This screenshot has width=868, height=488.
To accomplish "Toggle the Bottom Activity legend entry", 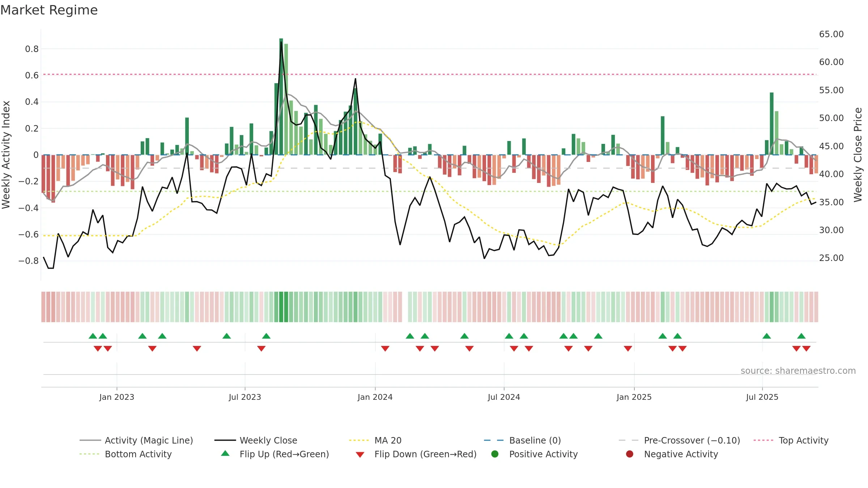I will coord(125,454).
